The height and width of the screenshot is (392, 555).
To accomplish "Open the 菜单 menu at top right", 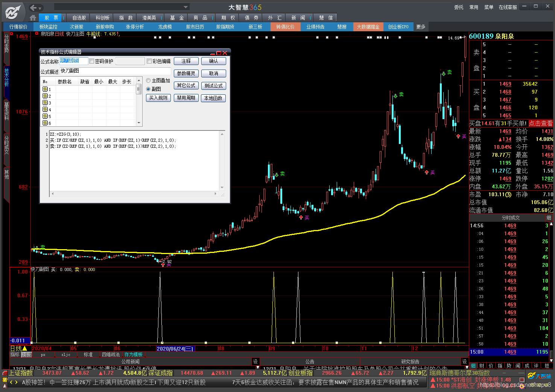I will tap(488, 7).
